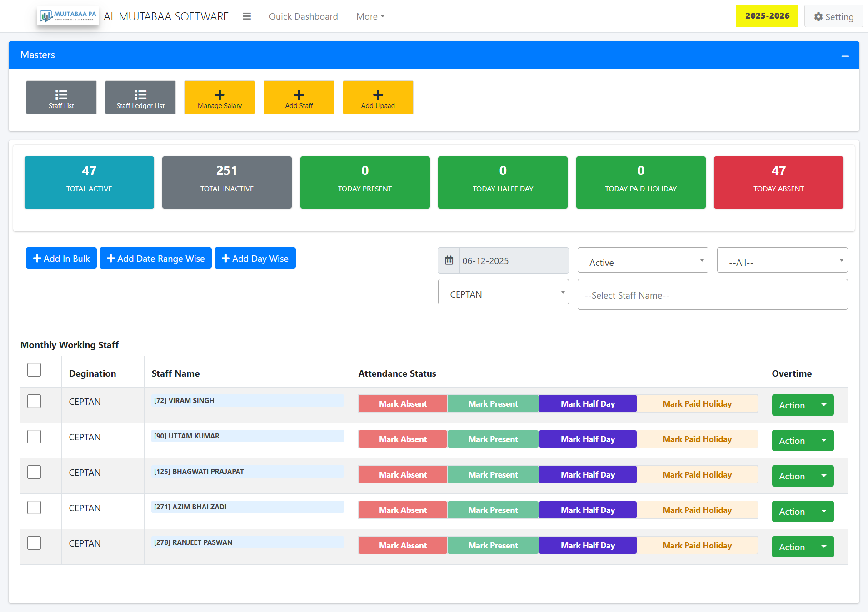Open the Staff Ledger List tile

140,98
